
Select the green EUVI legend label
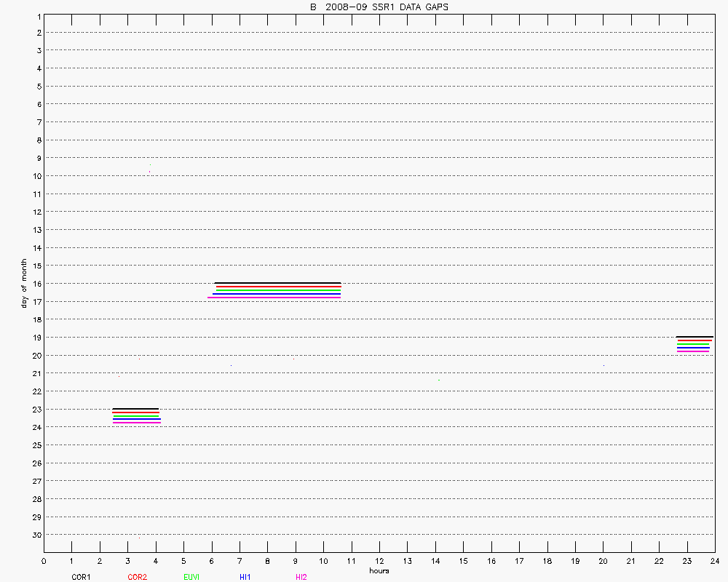pos(191,577)
